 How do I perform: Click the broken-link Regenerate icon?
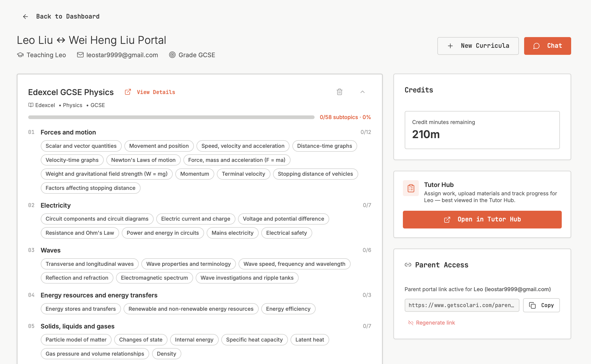(411, 323)
